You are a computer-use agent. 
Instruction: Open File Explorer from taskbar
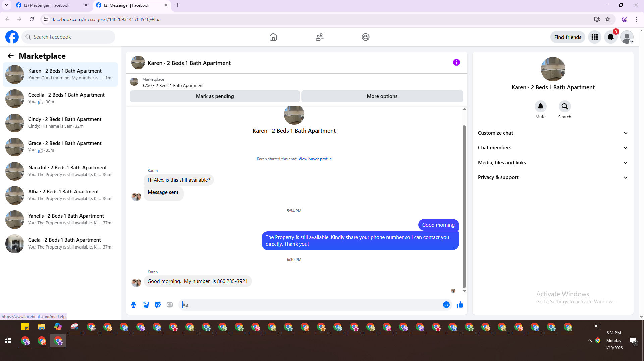pos(41,327)
